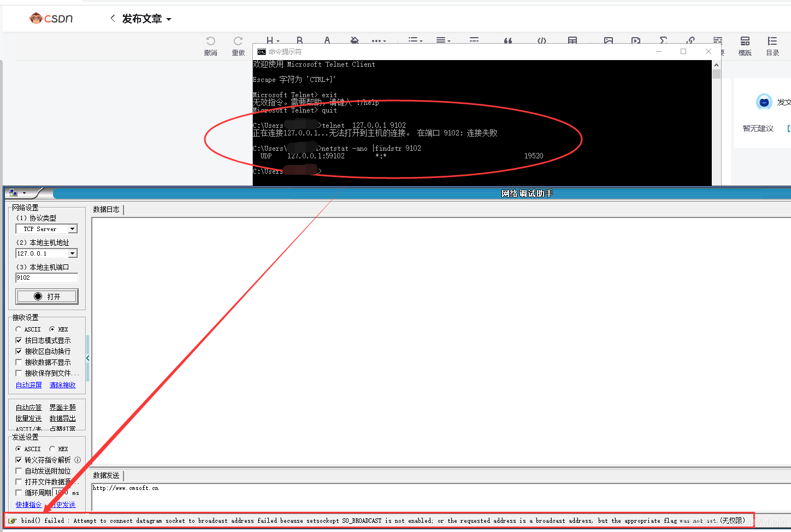Go back with the chevron beside 发布文章
Viewport: 791px width, 532px height.
click(x=113, y=18)
